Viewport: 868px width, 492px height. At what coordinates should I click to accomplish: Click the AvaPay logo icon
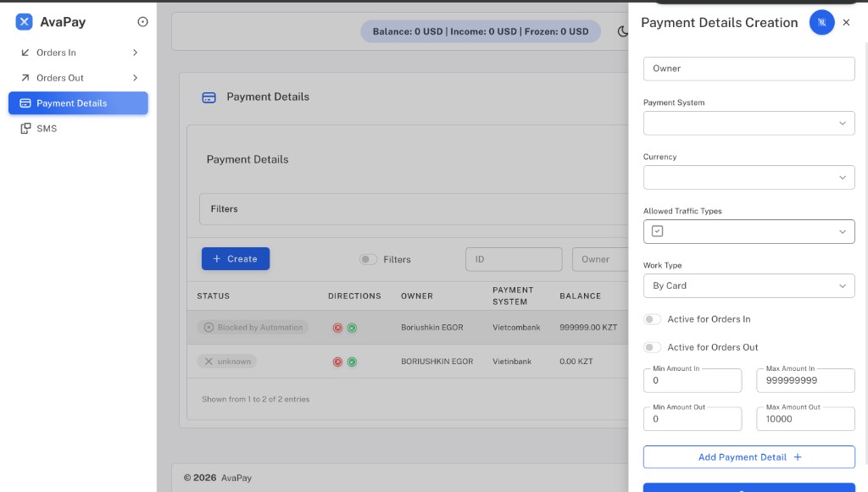pyautogui.click(x=24, y=22)
